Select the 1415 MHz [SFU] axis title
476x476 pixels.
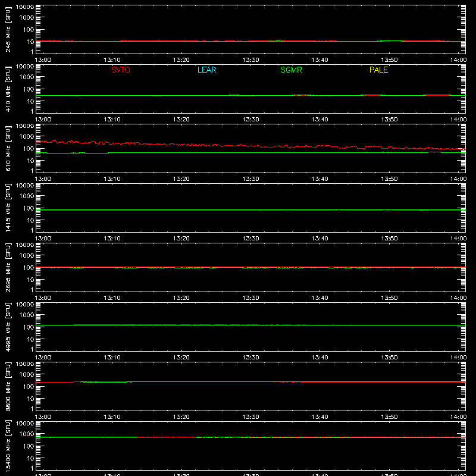pos(8,208)
